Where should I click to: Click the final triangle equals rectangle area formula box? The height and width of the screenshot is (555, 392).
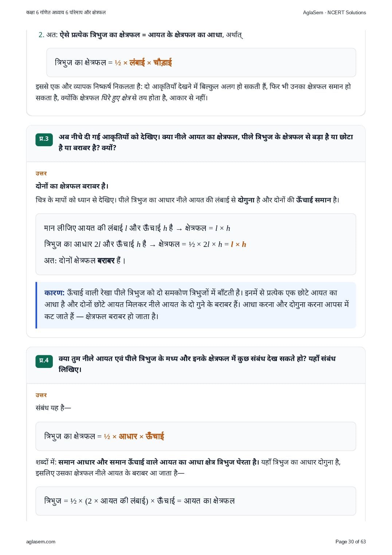pos(196,501)
